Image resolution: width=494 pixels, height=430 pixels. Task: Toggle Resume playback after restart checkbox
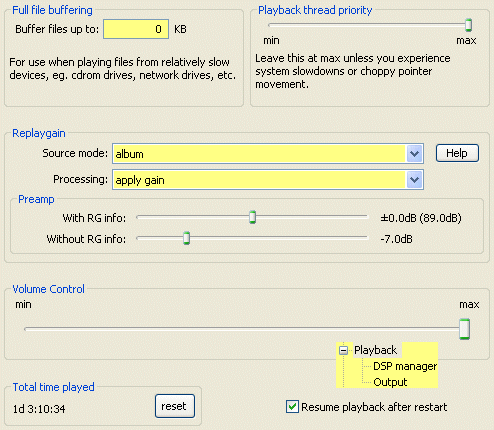(x=292, y=407)
